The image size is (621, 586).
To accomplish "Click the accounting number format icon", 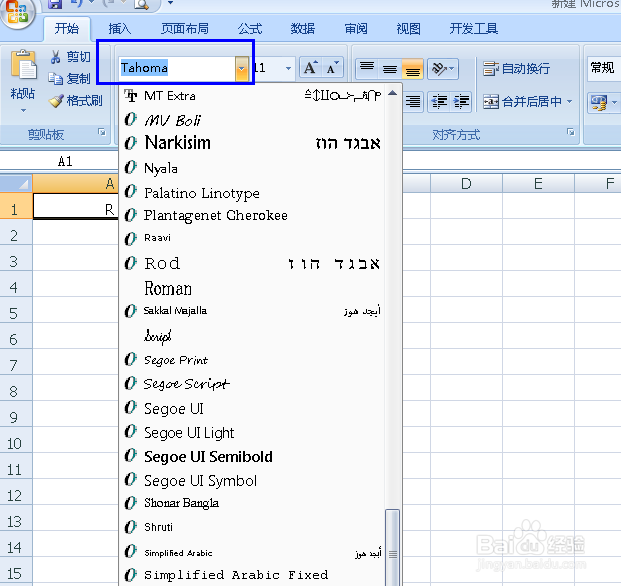I will click(598, 103).
